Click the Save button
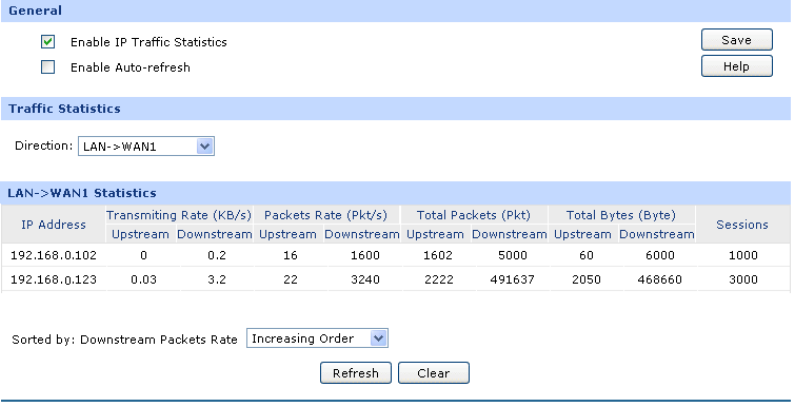 tap(738, 41)
